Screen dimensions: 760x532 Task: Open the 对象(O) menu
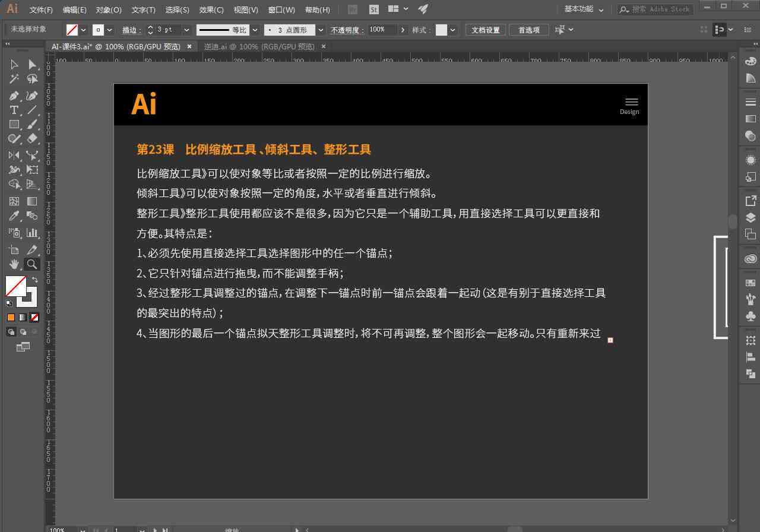109,9
